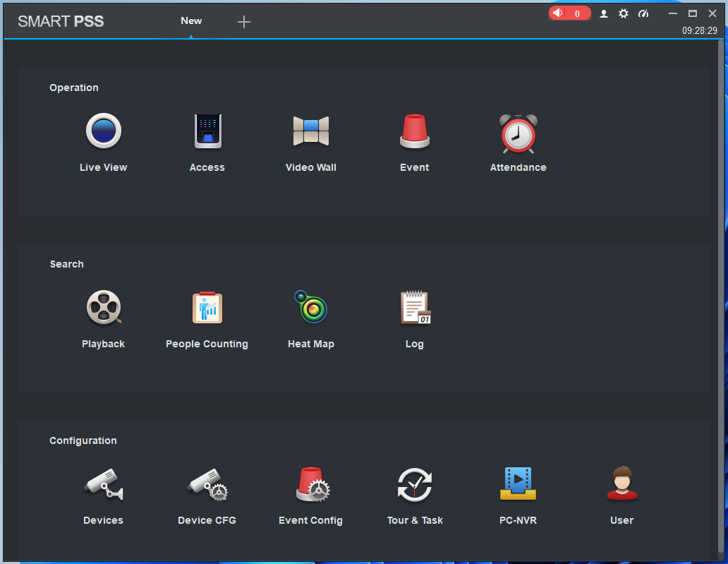Open the People Counting module

pos(207,308)
